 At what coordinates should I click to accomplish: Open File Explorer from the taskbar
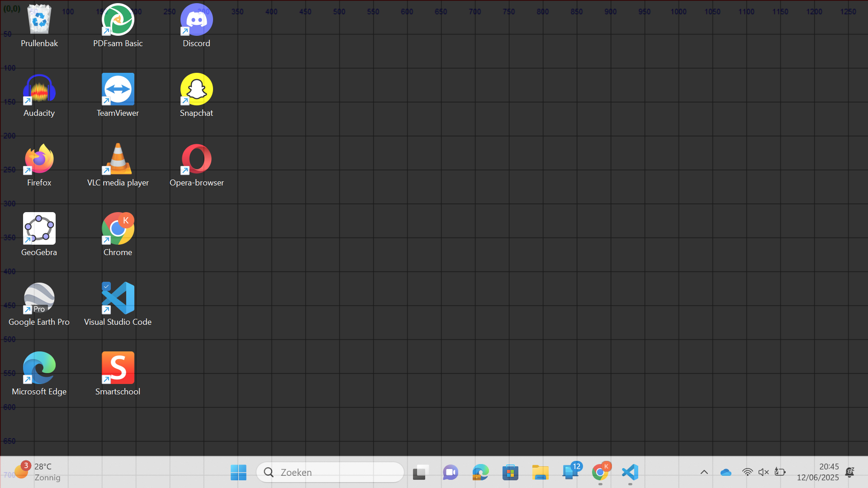540,473
